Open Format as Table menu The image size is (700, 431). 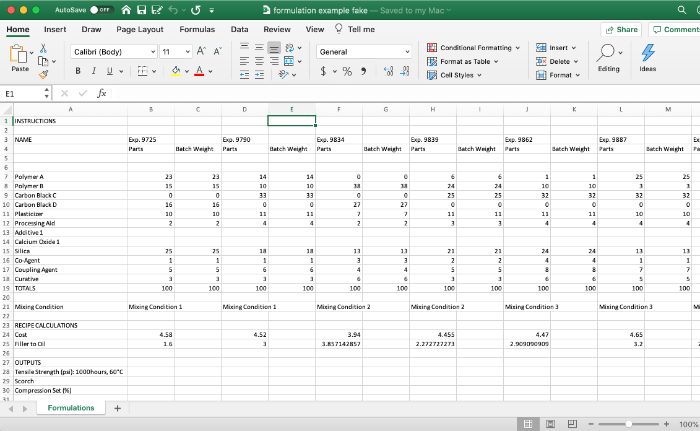pos(462,61)
